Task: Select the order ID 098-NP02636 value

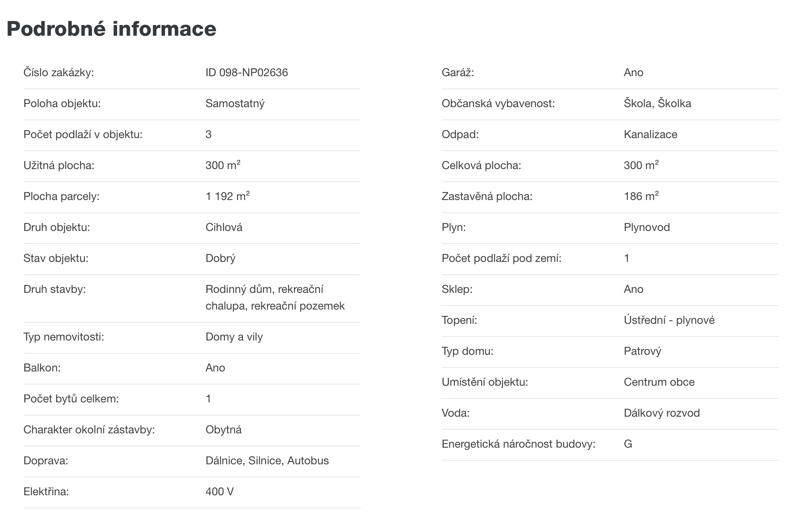Action: [247, 73]
